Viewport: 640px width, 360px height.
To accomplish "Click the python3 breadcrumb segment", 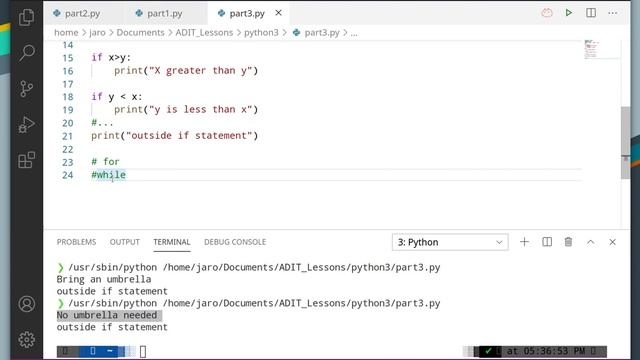I will click(261, 33).
